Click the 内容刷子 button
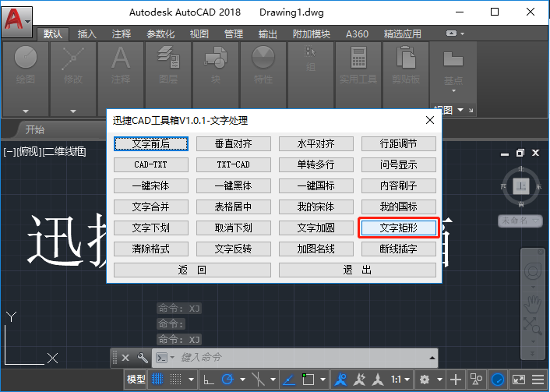Viewport: 550px width, 392px height. click(399, 186)
